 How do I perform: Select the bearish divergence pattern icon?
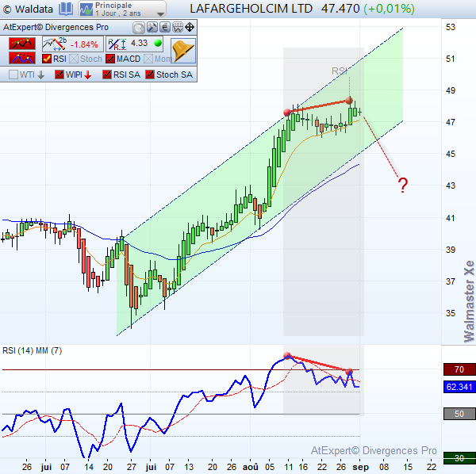[x=22, y=44]
